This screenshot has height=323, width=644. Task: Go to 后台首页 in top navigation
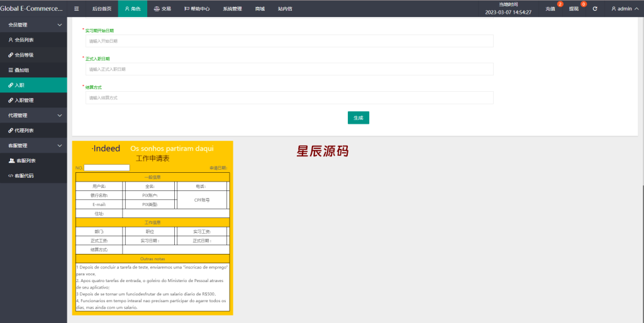coord(102,9)
